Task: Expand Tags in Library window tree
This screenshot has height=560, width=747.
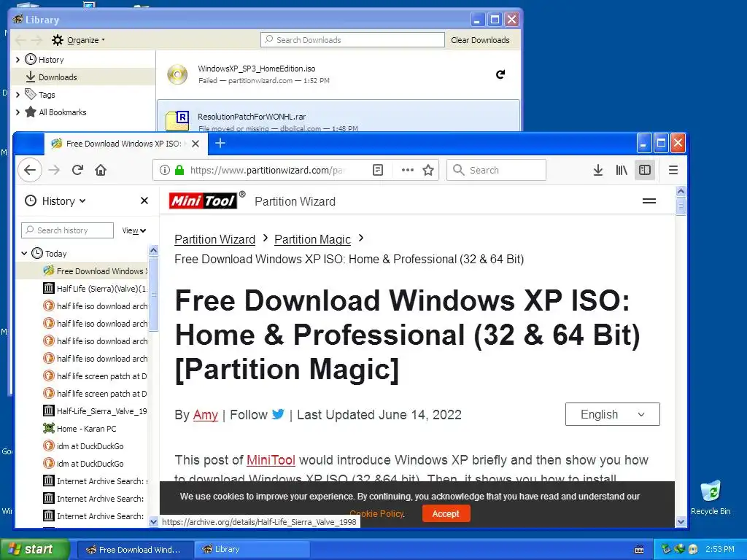Action: (18, 94)
